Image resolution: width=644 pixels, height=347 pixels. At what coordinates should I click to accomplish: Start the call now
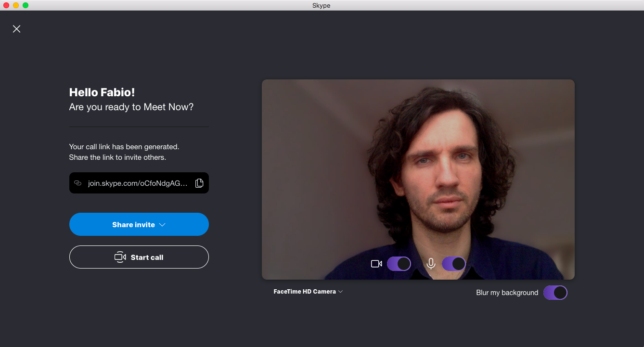(x=139, y=257)
